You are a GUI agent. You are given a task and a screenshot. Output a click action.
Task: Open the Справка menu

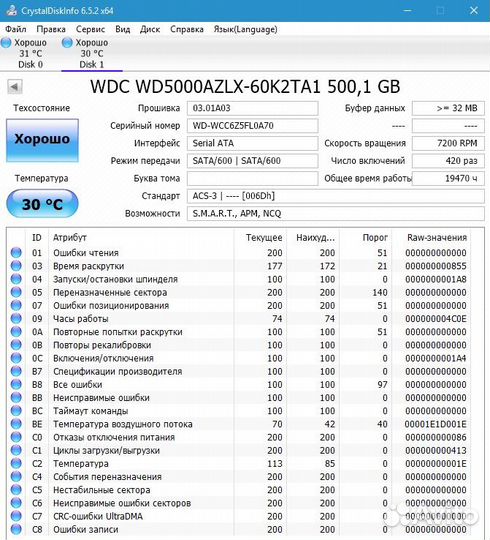coord(187,29)
